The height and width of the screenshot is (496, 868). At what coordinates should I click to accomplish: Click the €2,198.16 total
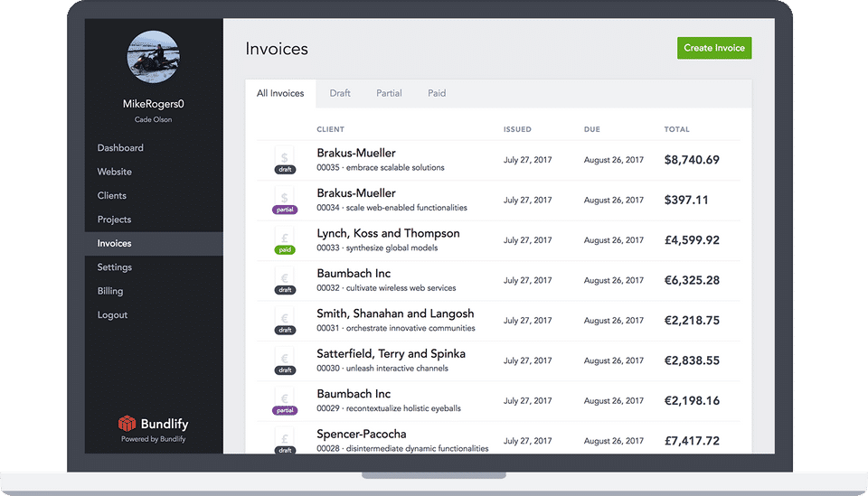coord(692,401)
